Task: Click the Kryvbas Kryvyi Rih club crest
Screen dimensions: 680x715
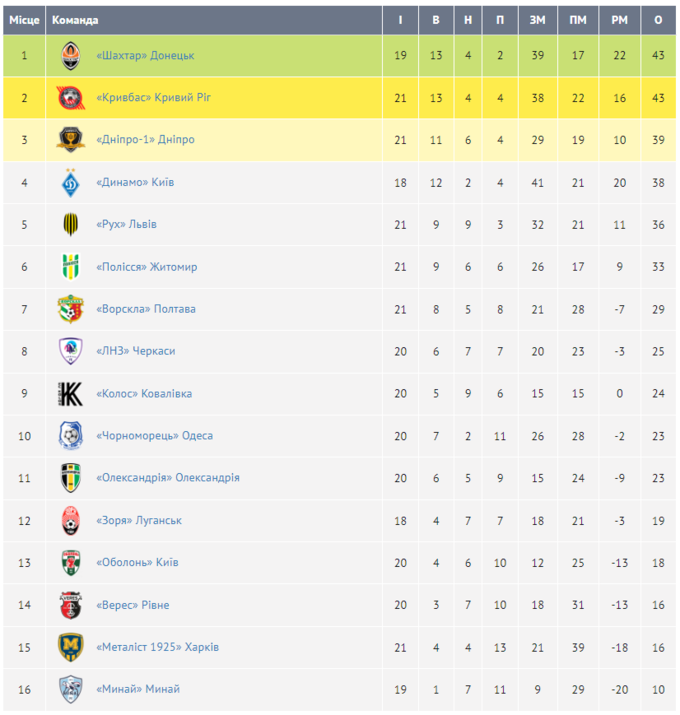Action: pos(70,98)
